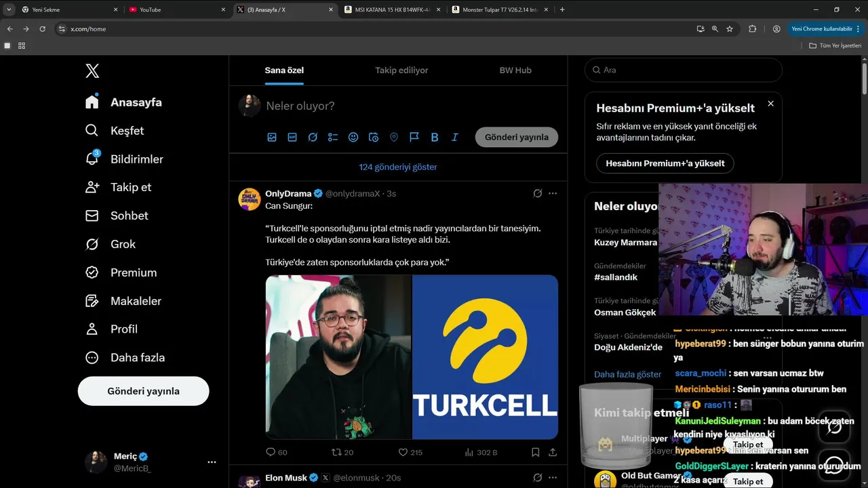Viewport: 868px width, 488px height.
Task: Open Makaleler articles
Action: point(123,301)
